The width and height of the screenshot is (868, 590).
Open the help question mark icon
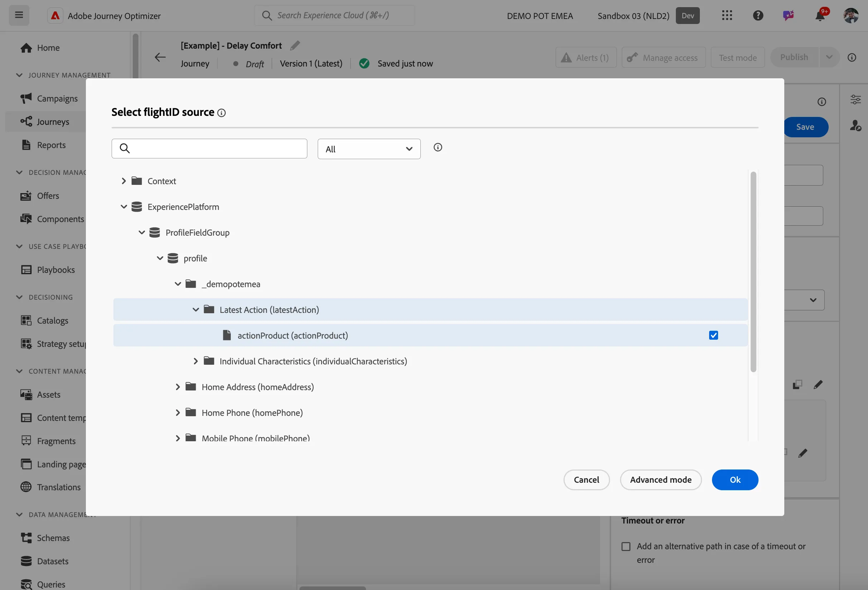758,15
